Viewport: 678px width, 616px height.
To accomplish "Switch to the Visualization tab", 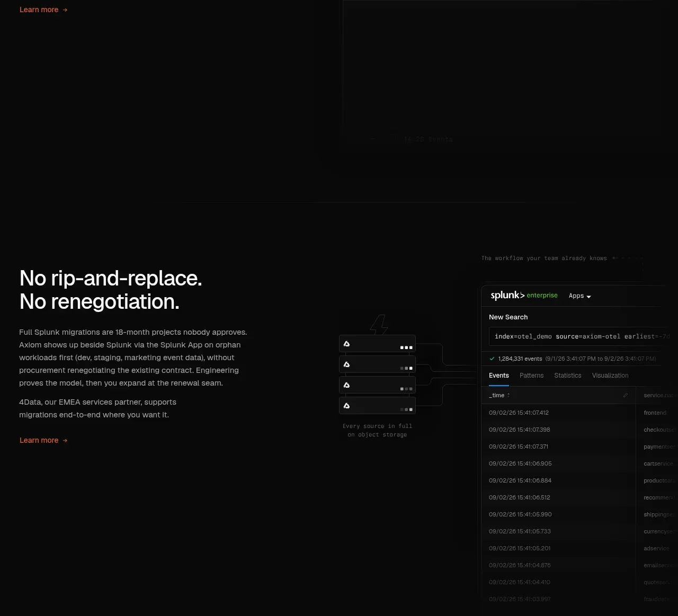I will 610,376.
